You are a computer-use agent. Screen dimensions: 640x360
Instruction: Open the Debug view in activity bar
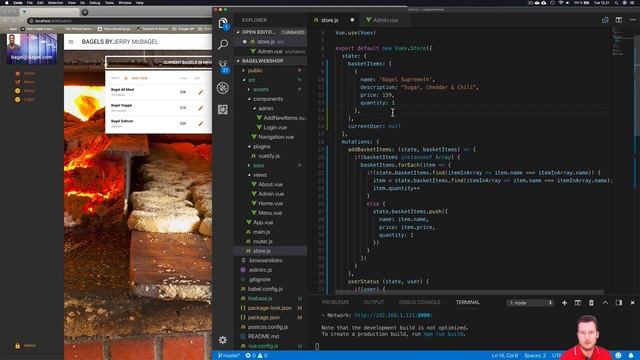click(223, 88)
